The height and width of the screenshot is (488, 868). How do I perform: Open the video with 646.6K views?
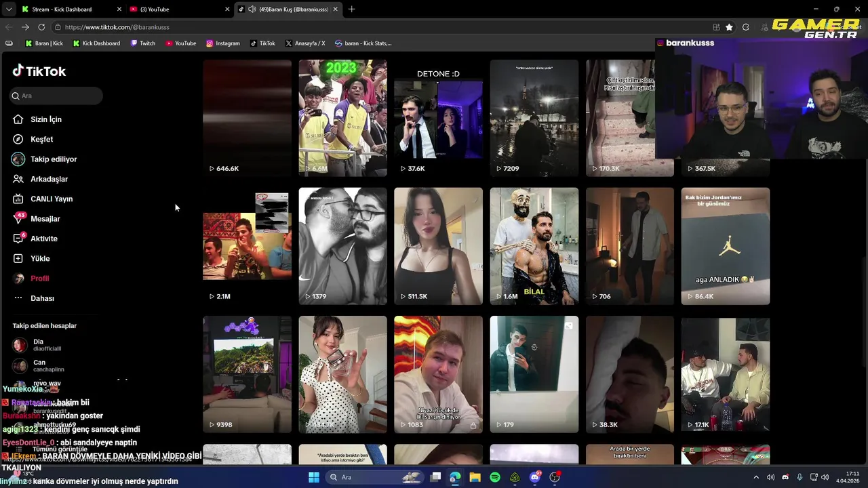point(247,118)
